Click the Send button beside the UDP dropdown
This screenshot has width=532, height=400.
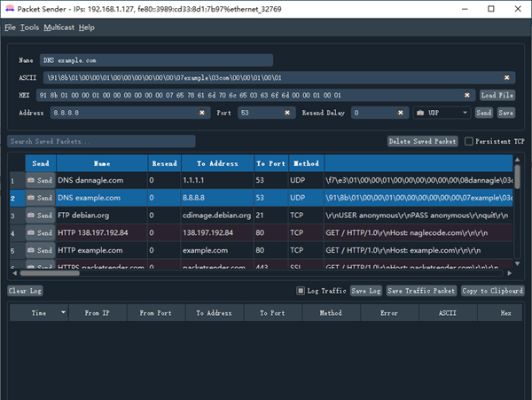click(484, 113)
